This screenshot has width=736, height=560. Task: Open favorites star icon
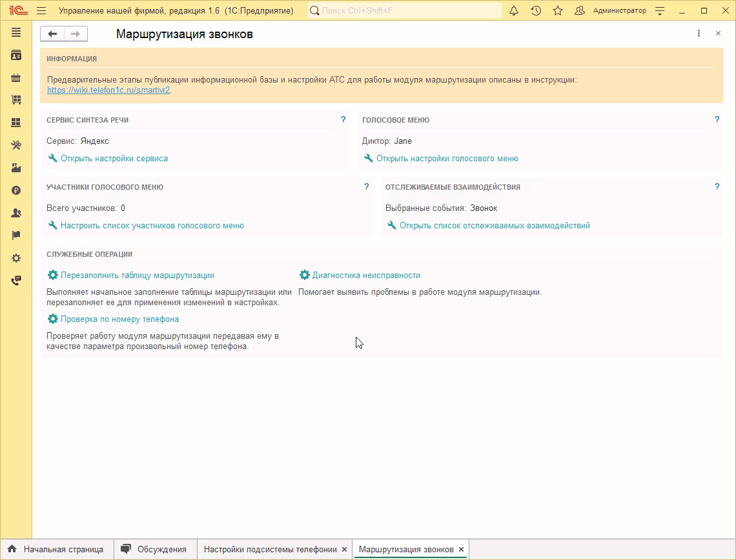[x=558, y=11]
